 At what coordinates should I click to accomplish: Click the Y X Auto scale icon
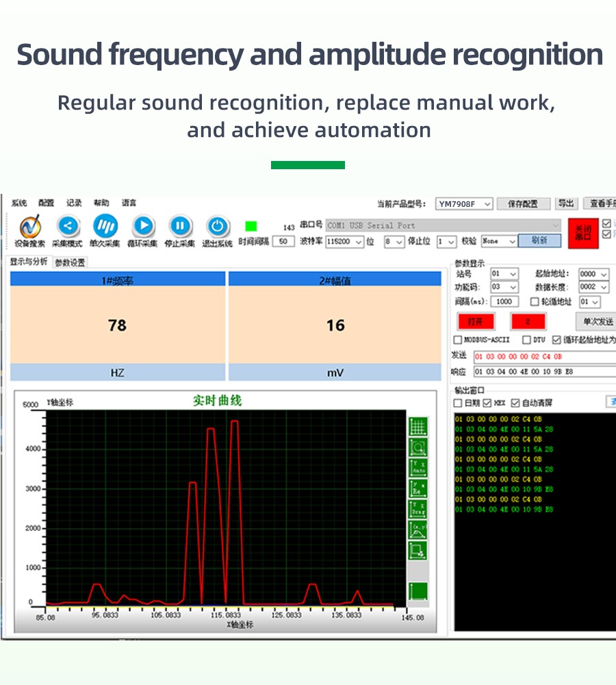(x=418, y=468)
